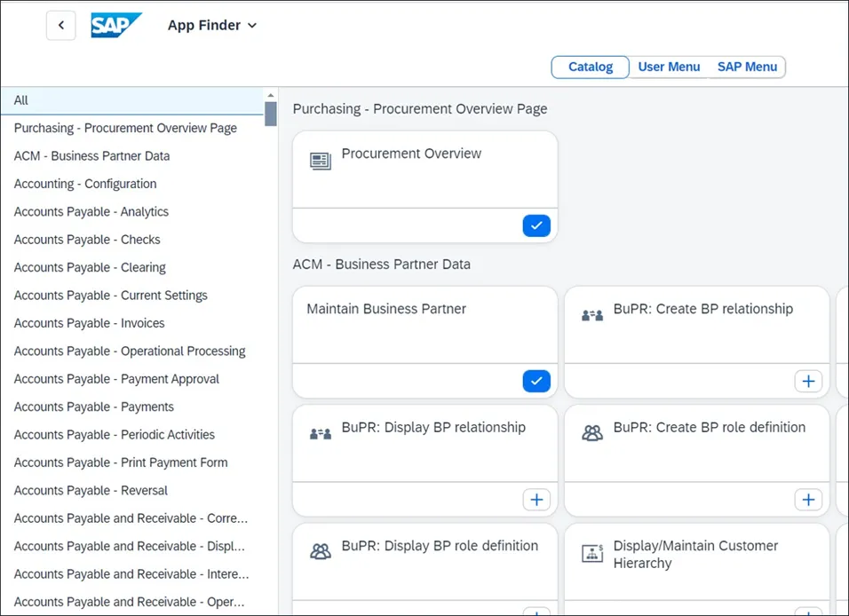Select ACM - Business Partner Data category
This screenshot has width=849, height=616.
tap(132, 156)
